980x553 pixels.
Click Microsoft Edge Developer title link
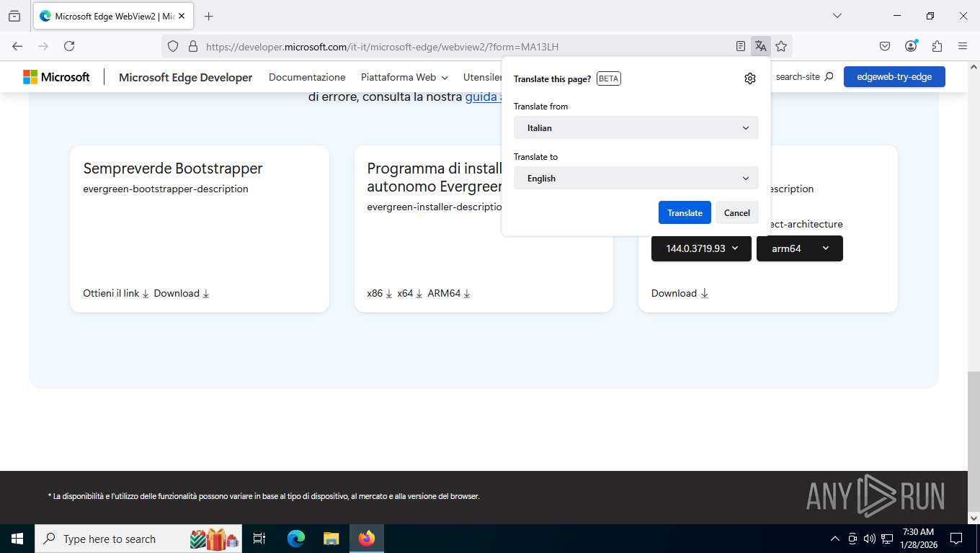pos(186,77)
